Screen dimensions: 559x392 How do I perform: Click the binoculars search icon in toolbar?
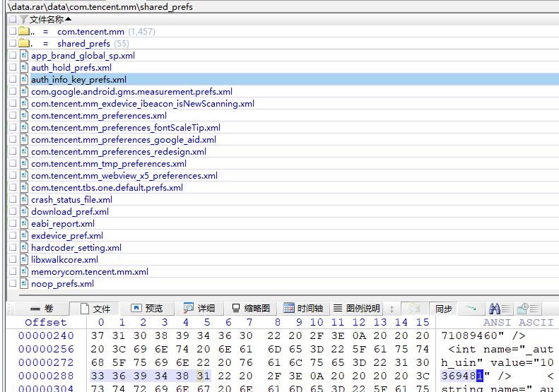coord(495,309)
